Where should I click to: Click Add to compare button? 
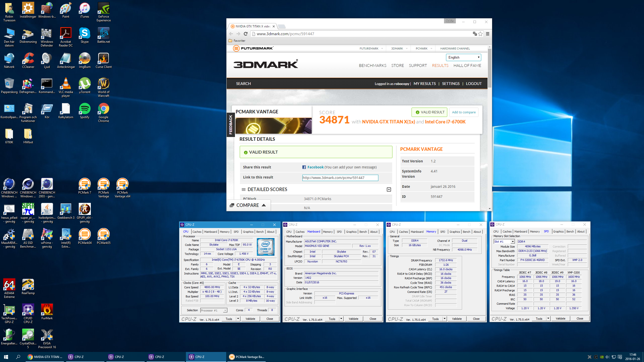(464, 112)
